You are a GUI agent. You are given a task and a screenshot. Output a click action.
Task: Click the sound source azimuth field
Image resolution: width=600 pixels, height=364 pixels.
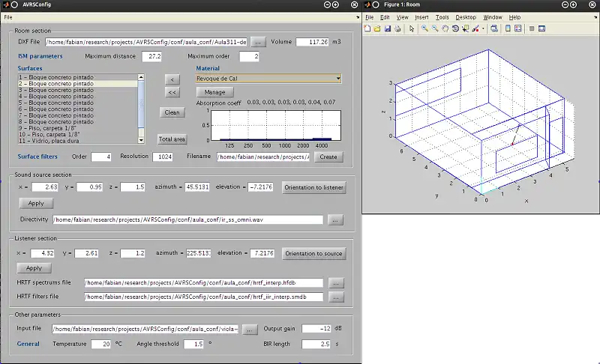[197, 187]
